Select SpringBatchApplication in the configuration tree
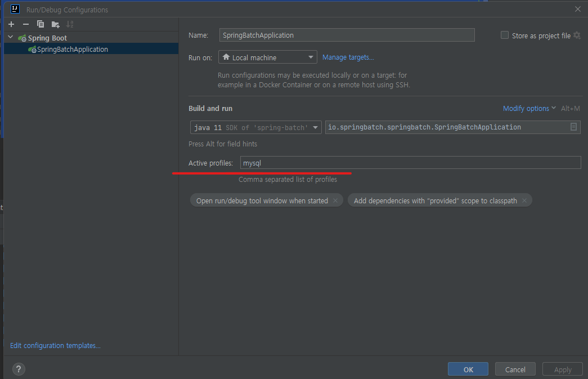 (91, 49)
